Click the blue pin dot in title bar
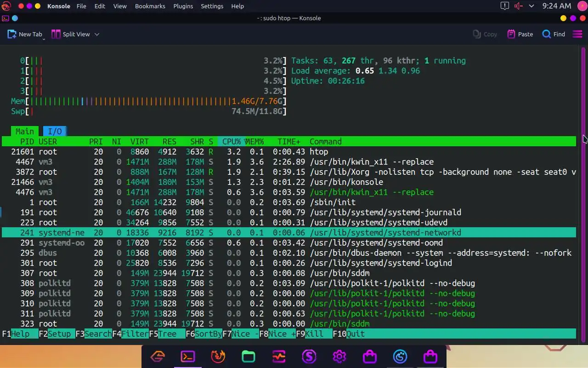The height and width of the screenshot is (368, 588). click(15, 18)
